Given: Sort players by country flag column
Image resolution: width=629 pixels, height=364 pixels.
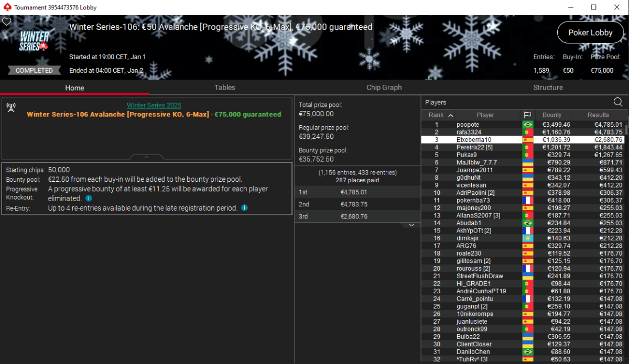Looking at the screenshot, I should coord(527,115).
